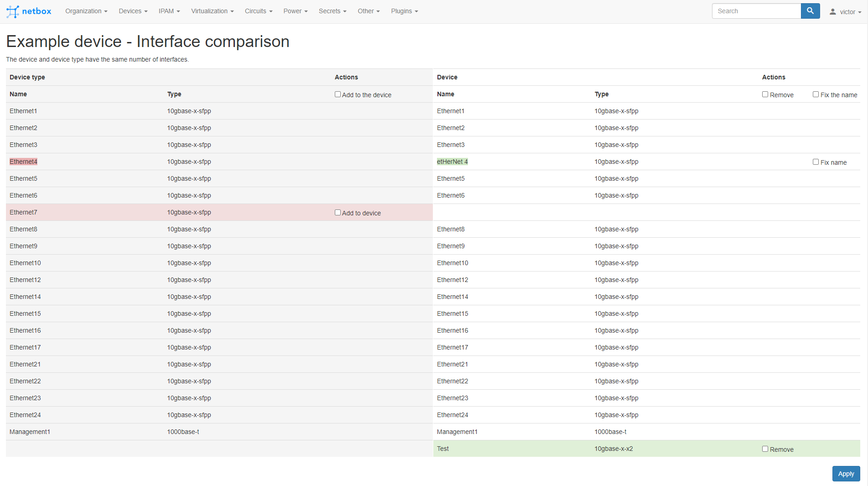Open the Devices menu
The width and height of the screenshot is (868, 486).
coord(133,11)
